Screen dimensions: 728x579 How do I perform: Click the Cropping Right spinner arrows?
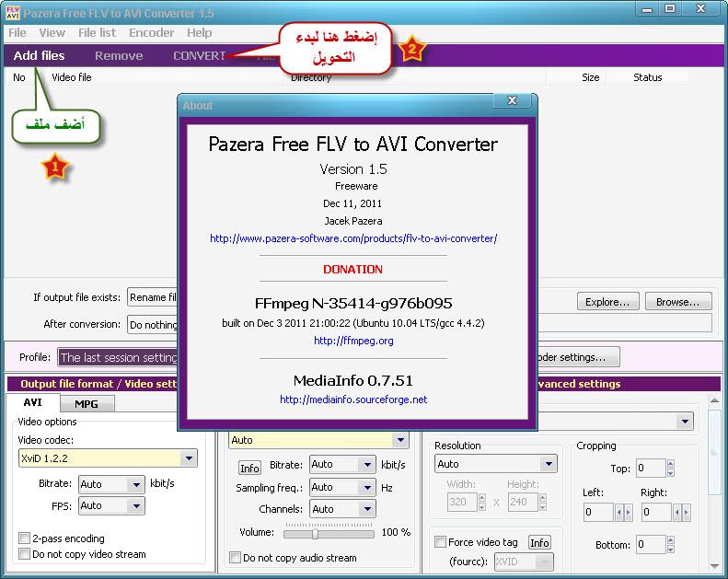coord(682,512)
